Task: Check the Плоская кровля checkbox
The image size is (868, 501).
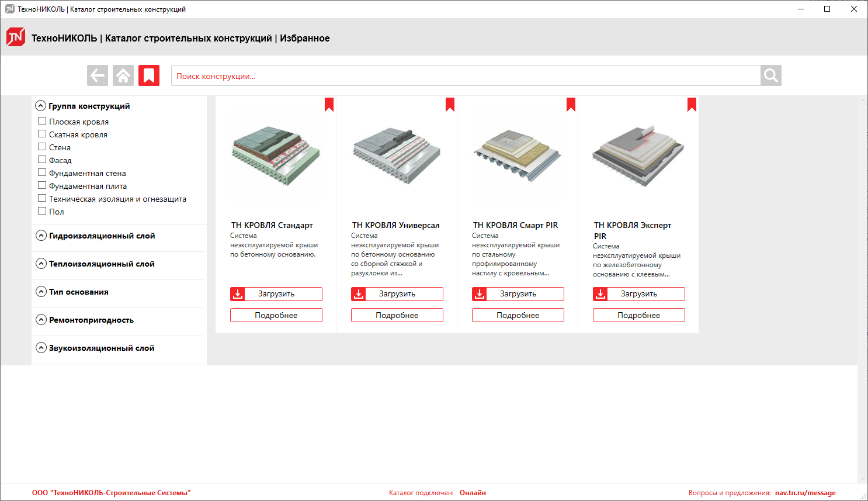Action: tap(42, 121)
